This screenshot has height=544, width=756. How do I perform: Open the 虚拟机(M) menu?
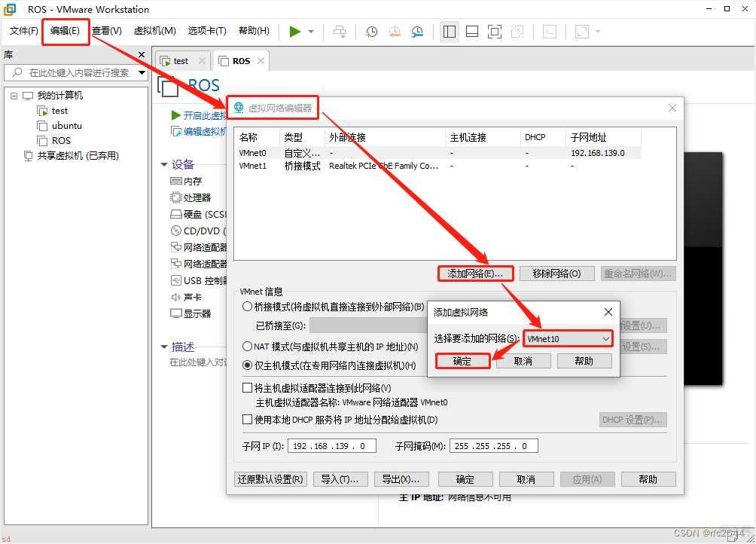coord(155,31)
